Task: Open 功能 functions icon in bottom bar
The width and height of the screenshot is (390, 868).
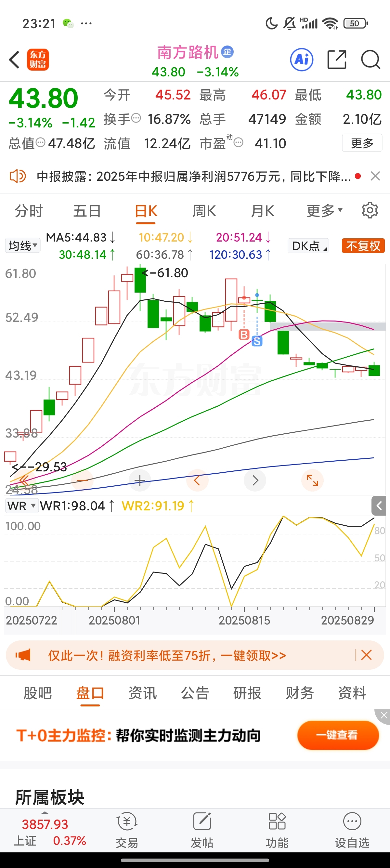Action: coord(277,830)
